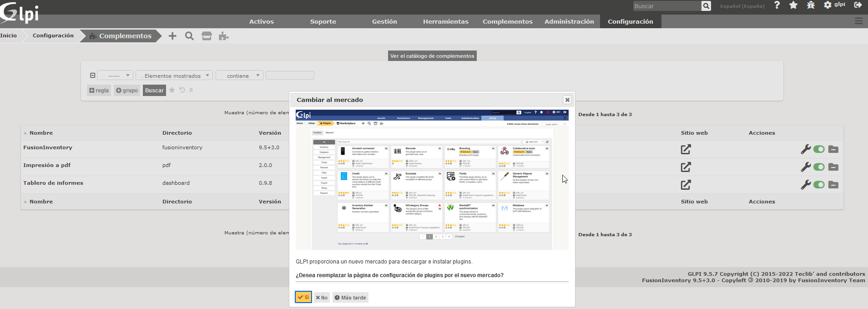Click the Complementos breadcrumb
Viewport: 868px width, 309px height.
coord(120,36)
